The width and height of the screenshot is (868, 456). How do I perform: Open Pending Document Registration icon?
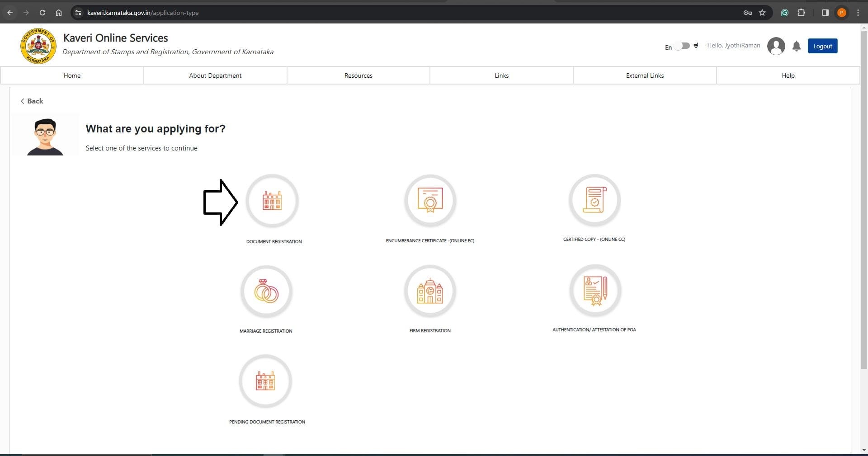(x=265, y=381)
